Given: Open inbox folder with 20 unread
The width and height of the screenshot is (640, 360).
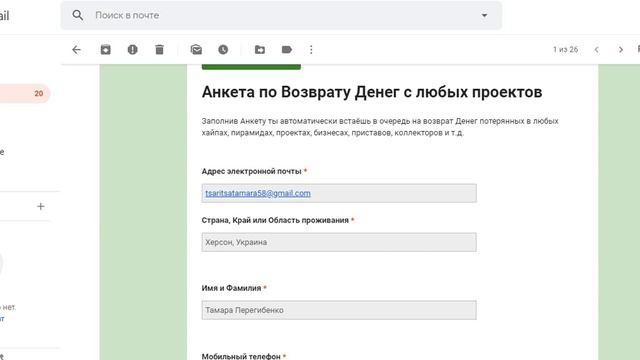Looking at the screenshot, I should point(24,93).
